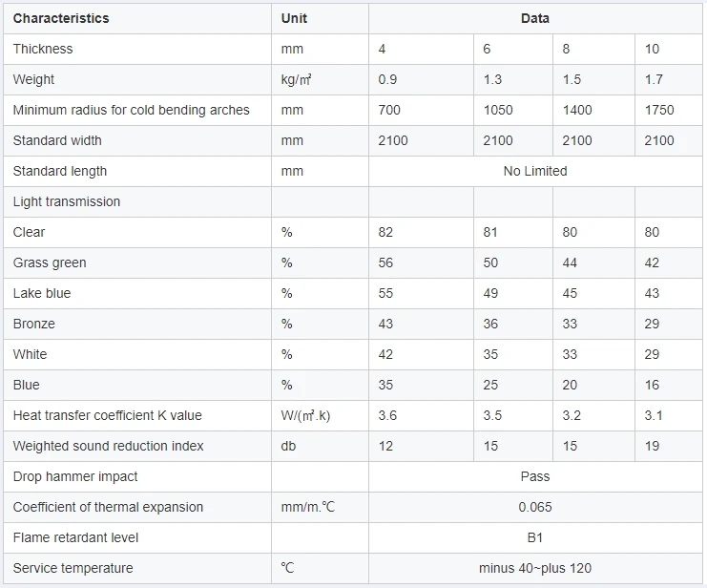Select the Bronze row label
Image resolution: width=707 pixels, height=588 pixels.
(x=34, y=324)
